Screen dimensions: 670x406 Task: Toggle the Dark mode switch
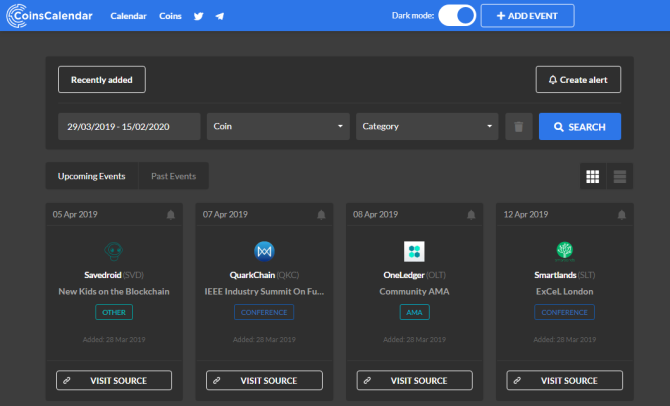point(457,16)
